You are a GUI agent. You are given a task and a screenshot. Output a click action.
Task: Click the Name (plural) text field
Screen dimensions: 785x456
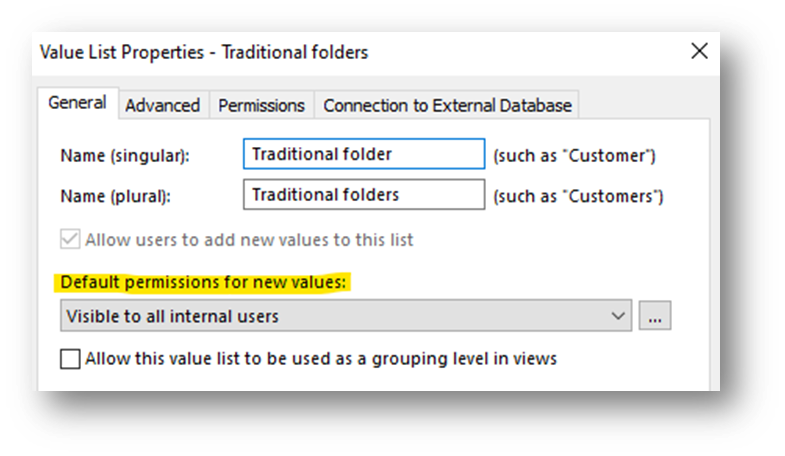pyautogui.click(x=363, y=195)
